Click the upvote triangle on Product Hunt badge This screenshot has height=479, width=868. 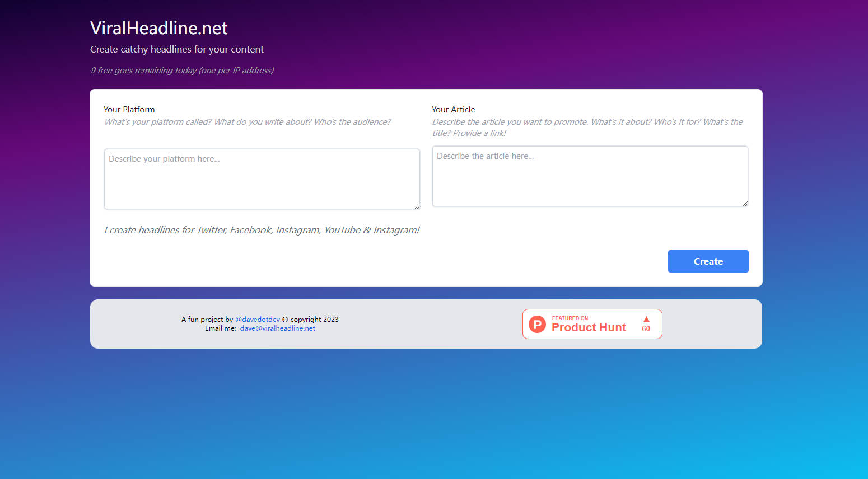[646, 319]
